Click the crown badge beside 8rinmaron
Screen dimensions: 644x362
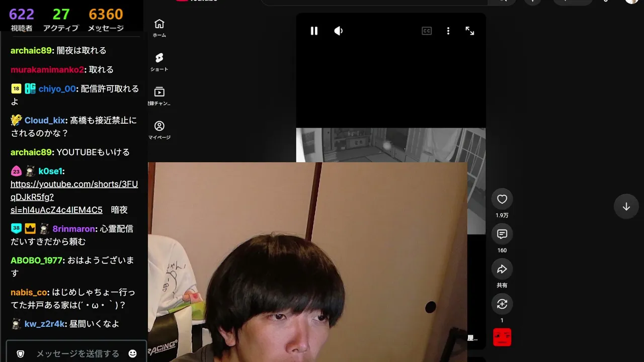point(30,229)
